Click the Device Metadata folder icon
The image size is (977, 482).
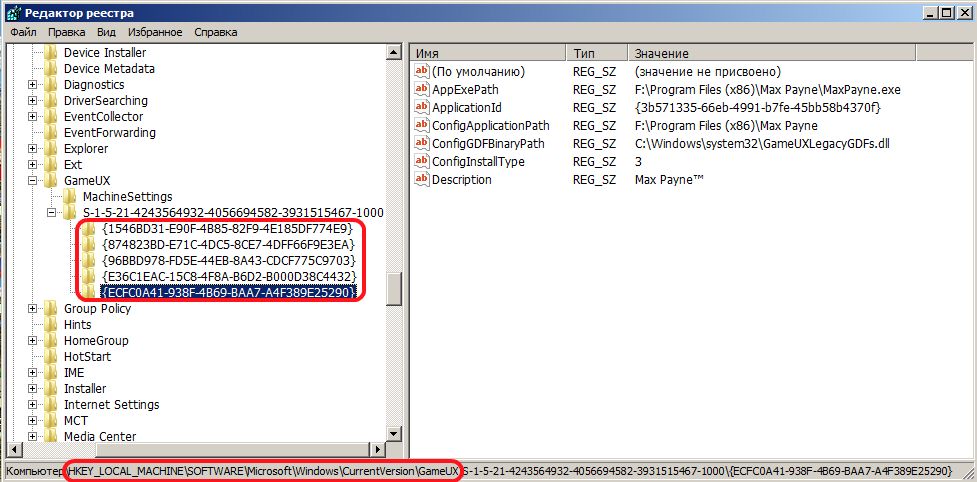[51, 69]
